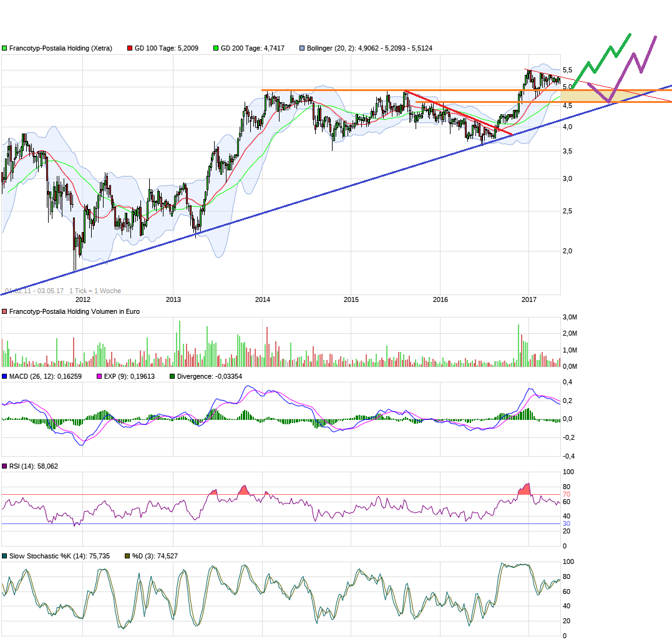Click the Volumen in Euro legend marker
This screenshot has width=672, height=642.
[4, 311]
